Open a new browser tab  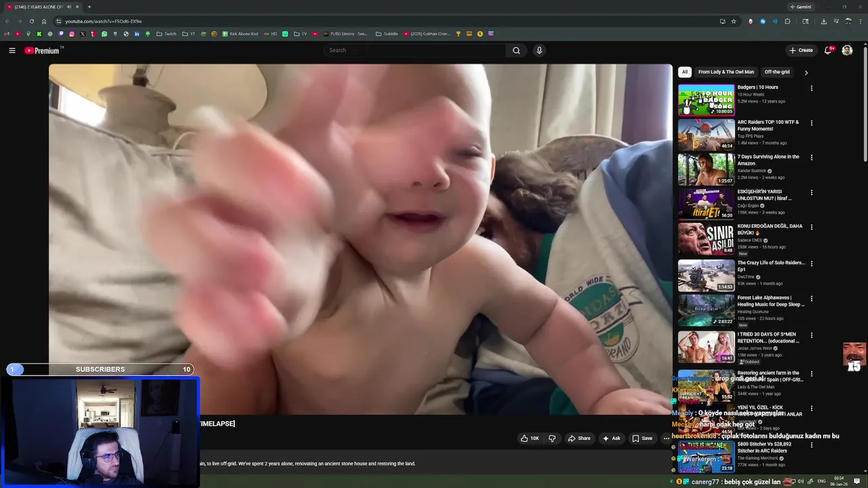click(x=89, y=7)
